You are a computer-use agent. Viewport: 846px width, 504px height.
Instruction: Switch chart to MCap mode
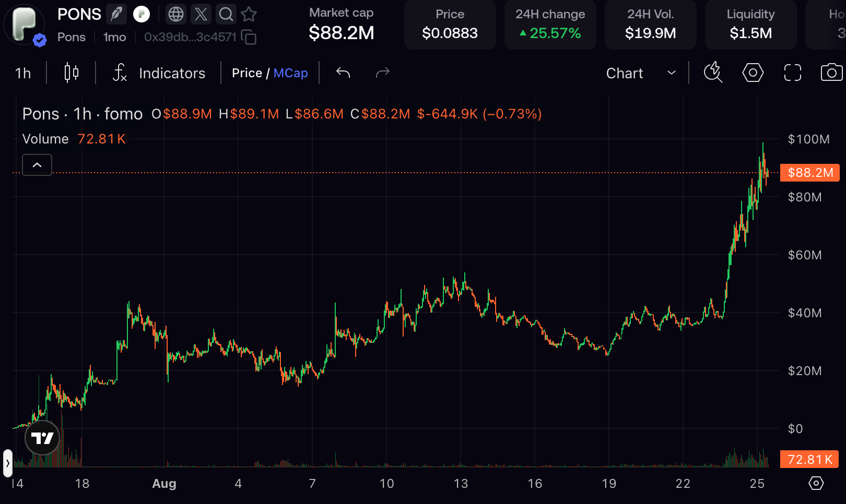(x=291, y=73)
